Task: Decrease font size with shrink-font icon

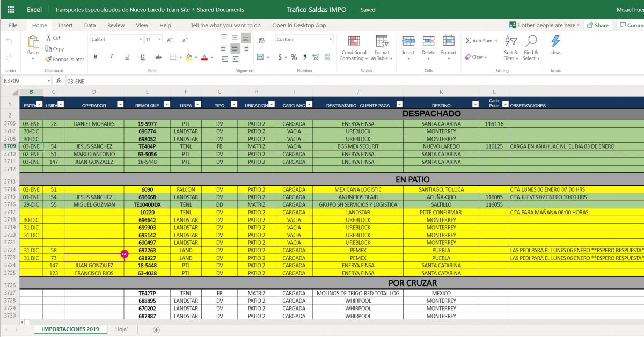Action: tap(184, 40)
